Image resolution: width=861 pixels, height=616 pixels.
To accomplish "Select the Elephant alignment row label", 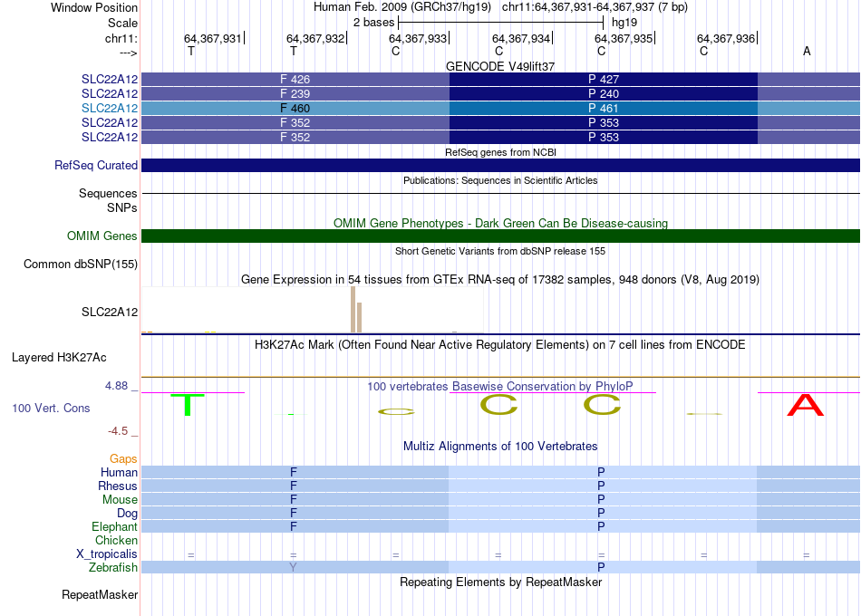I will click(114, 527).
